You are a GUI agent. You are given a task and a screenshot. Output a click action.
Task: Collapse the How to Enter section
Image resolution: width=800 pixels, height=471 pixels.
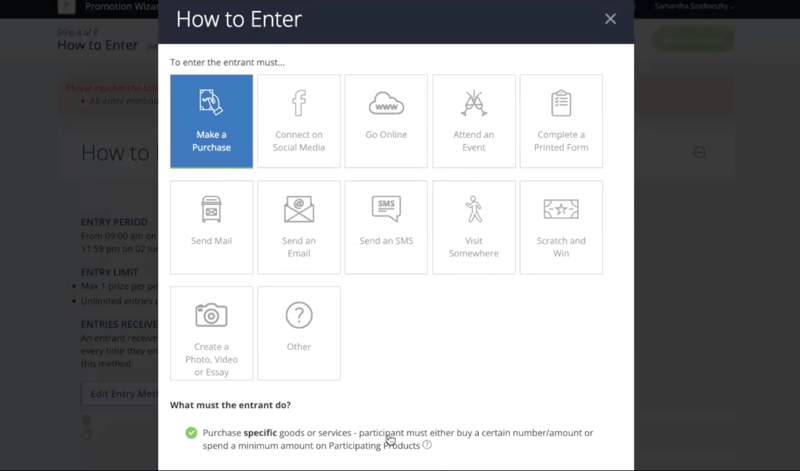(x=700, y=152)
